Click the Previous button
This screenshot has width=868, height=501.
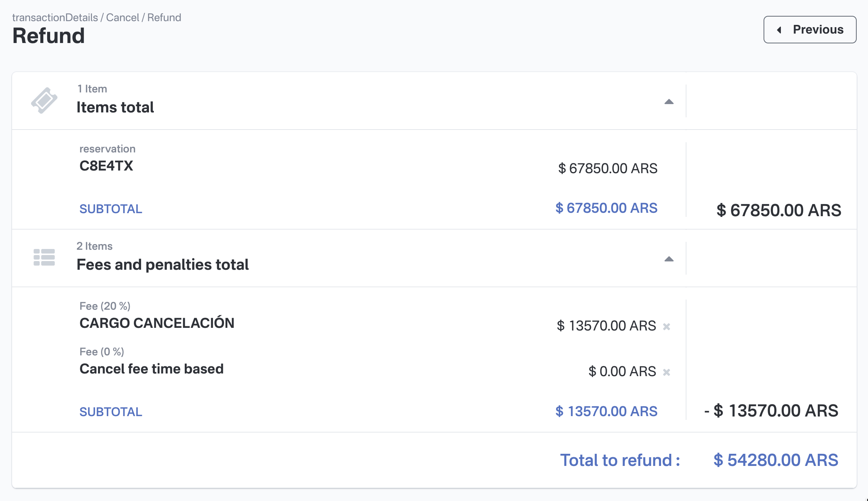[810, 29]
